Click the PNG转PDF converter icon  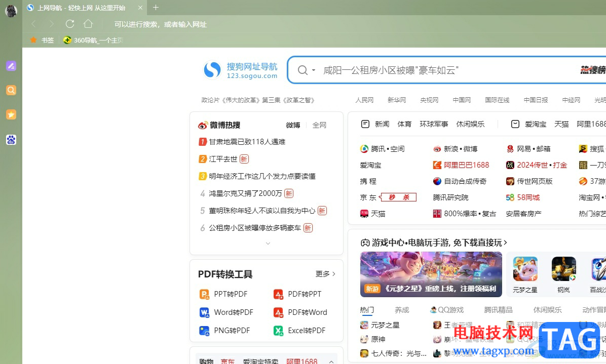(204, 330)
